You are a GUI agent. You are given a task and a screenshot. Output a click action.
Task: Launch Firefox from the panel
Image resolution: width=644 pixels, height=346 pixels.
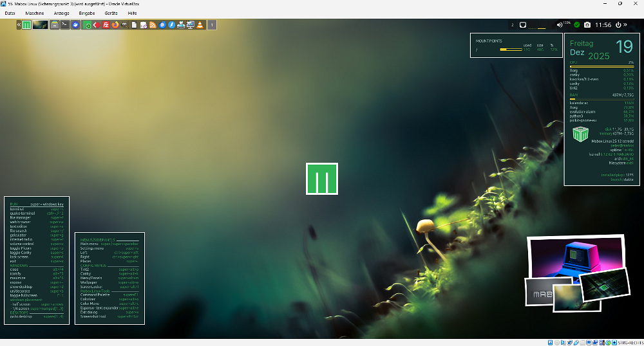pyautogui.click(x=115, y=25)
